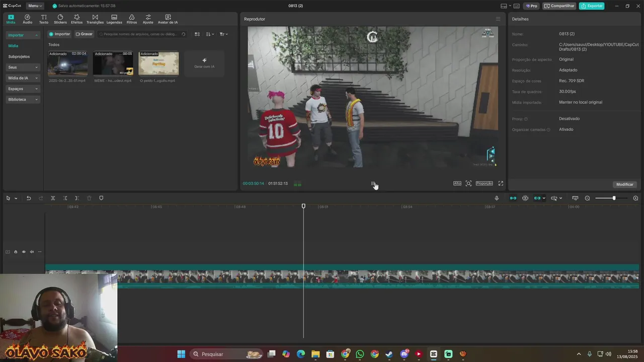Click the media search field
The width and height of the screenshot is (644, 362).
pos(142,34)
